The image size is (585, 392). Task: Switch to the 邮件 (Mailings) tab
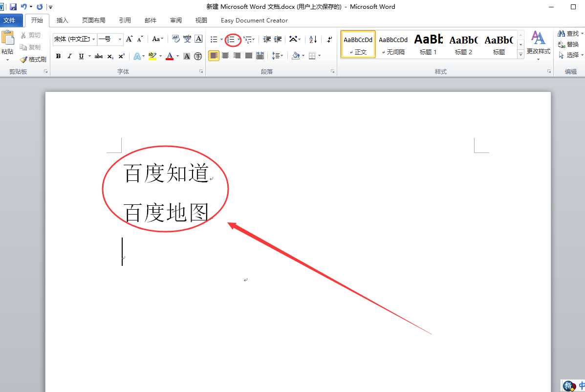click(x=151, y=21)
